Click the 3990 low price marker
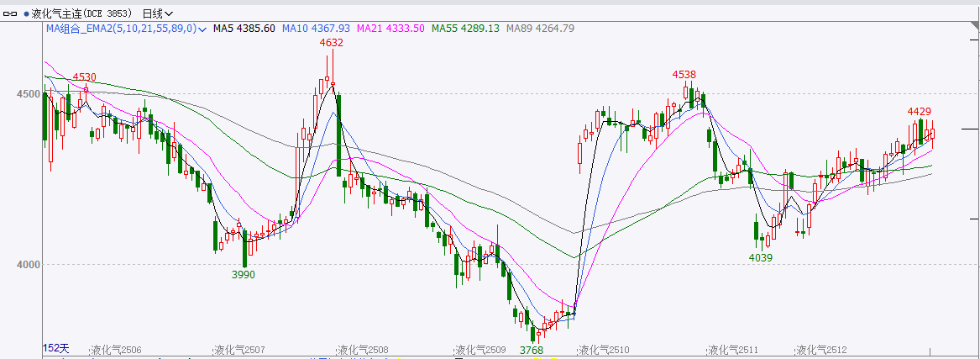The width and height of the screenshot is (980, 359). coord(244,274)
